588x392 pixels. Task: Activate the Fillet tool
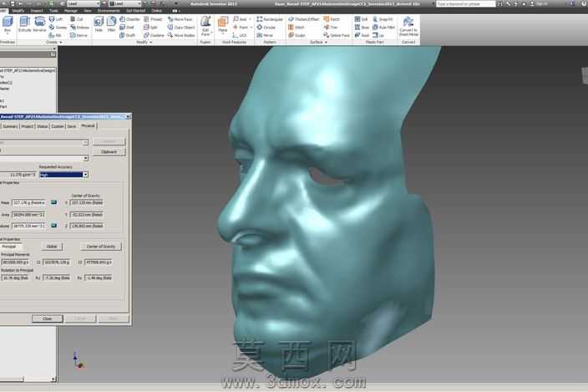(x=111, y=24)
